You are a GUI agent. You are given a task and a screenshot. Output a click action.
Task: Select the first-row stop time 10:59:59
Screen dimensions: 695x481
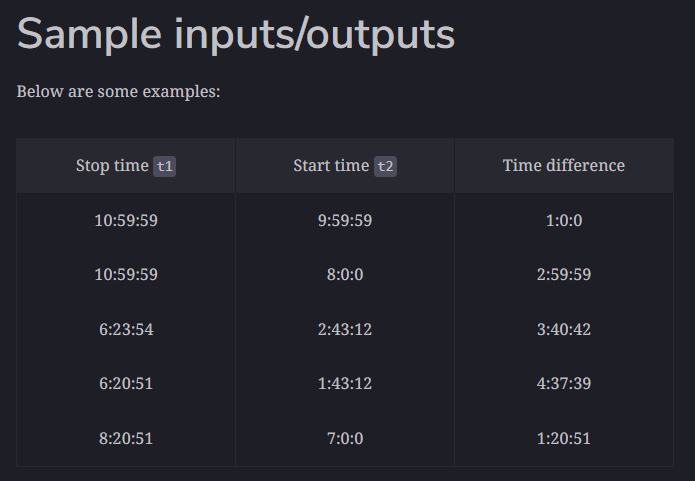coord(126,220)
